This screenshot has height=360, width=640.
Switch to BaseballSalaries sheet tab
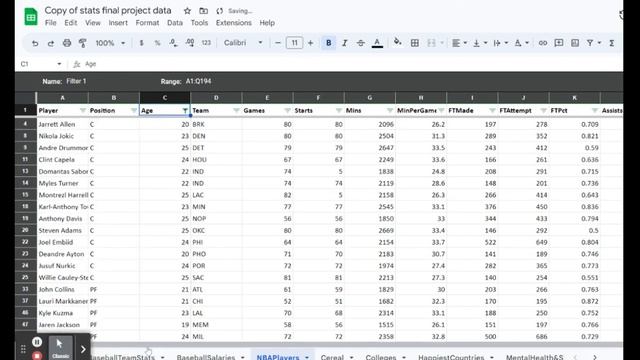pos(206,357)
